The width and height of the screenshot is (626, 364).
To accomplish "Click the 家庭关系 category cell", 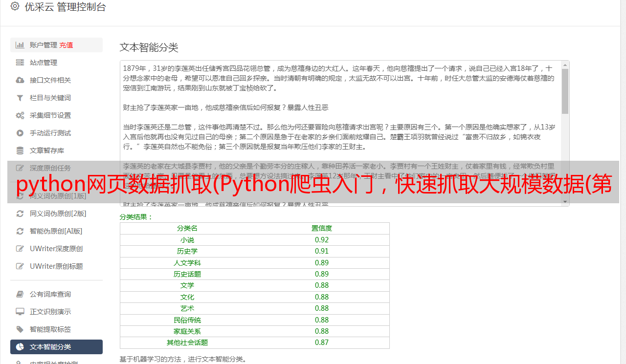I will tap(187, 331).
